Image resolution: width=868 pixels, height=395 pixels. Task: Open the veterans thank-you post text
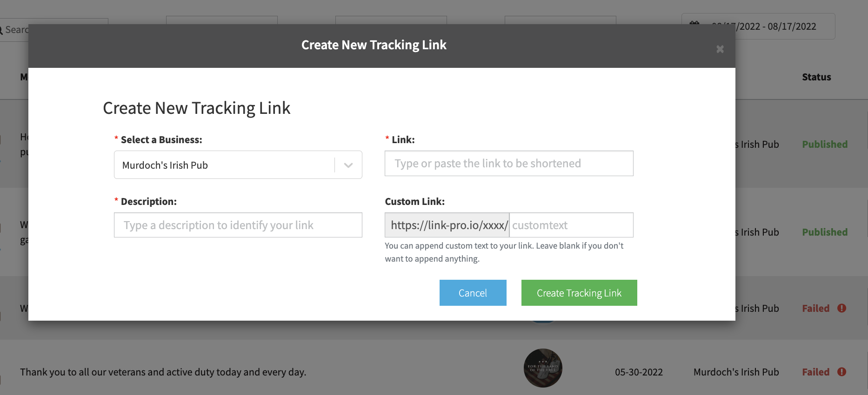[163, 372]
